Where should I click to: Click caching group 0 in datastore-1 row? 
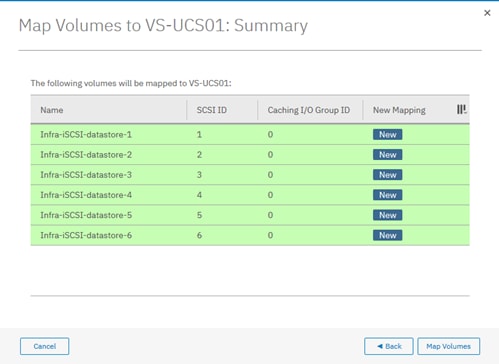[x=270, y=135]
